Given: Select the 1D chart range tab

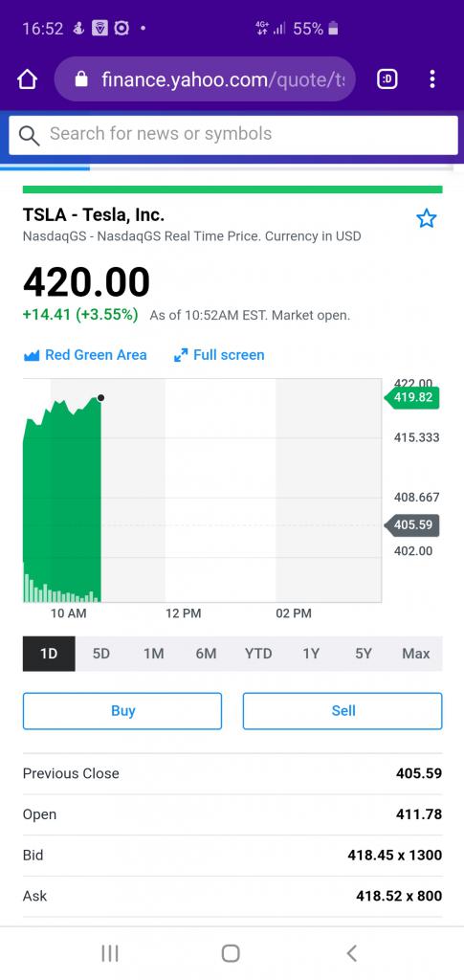Looking at the screenshot, I should pos(49,654).
